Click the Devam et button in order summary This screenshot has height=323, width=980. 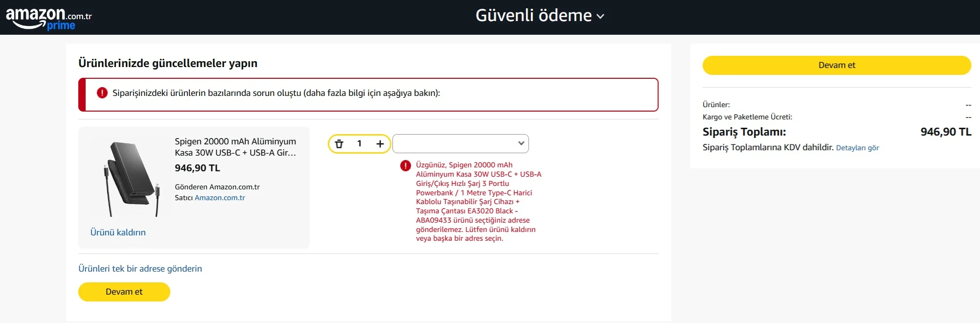(837, 65)
